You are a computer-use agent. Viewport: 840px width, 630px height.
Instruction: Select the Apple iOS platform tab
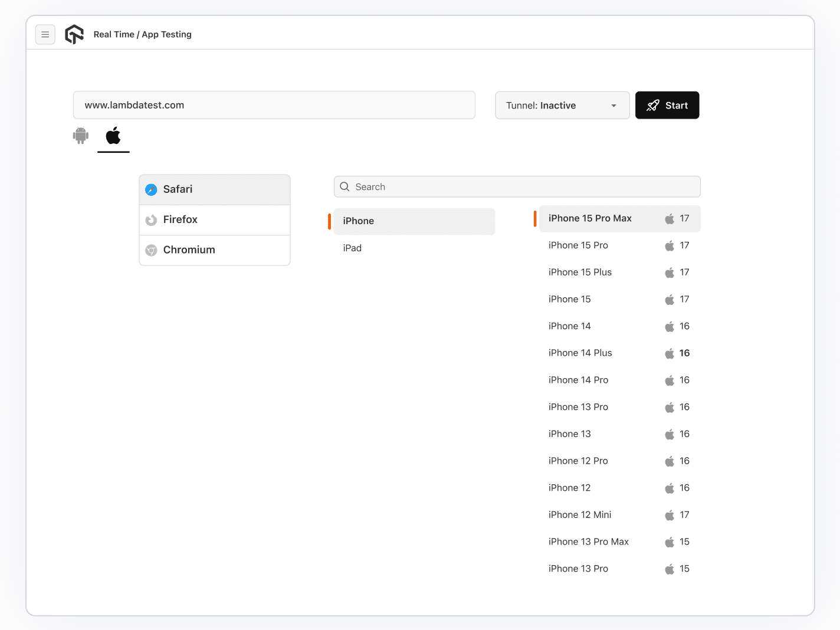tap(113, 136)
